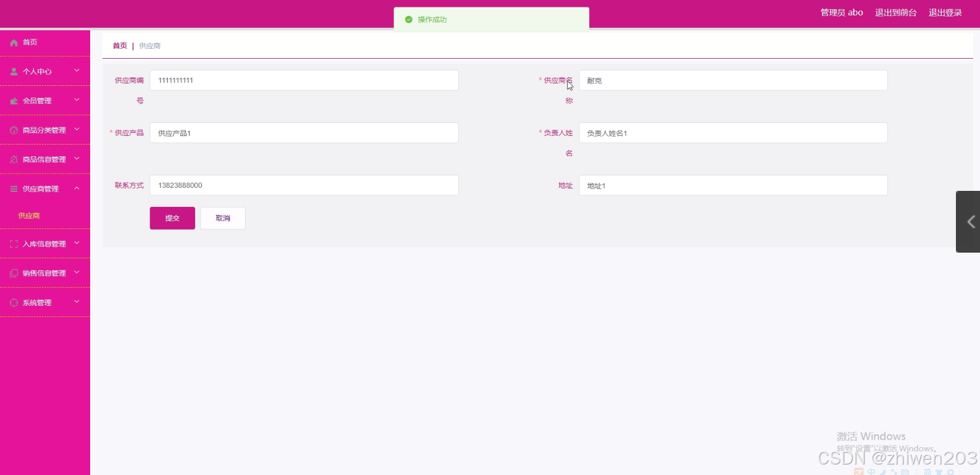Expand the 商品信息管理 chevron

pyautogui.click(x=77, y=159)
